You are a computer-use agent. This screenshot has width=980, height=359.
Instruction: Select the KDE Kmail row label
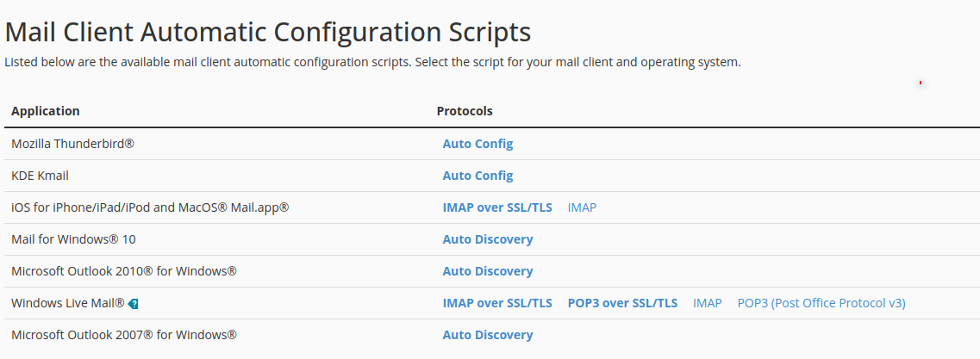(x=40, y=176)
